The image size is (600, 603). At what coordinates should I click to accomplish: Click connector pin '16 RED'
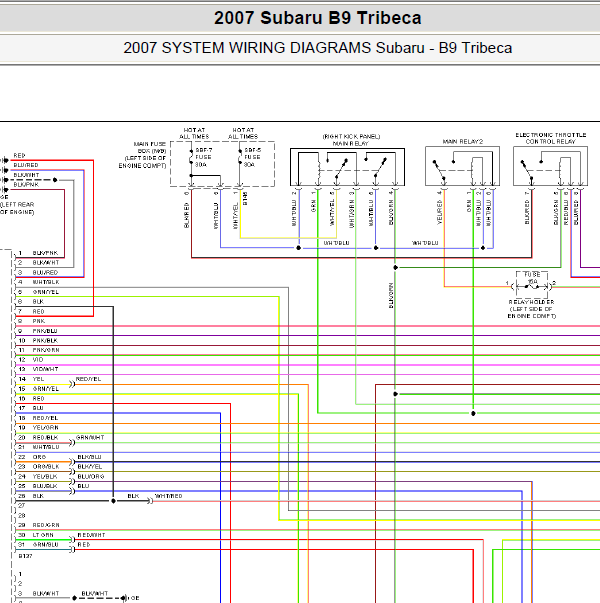[31, 398]
